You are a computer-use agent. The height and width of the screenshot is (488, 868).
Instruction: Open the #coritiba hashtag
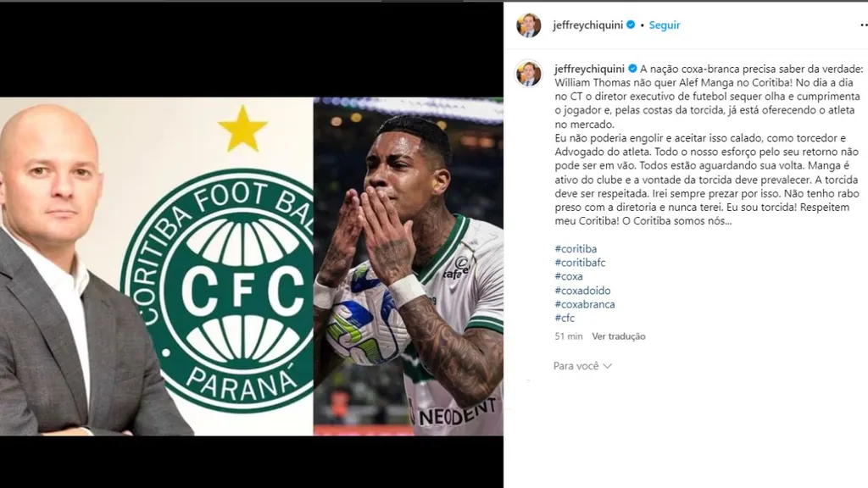[576, 249]
